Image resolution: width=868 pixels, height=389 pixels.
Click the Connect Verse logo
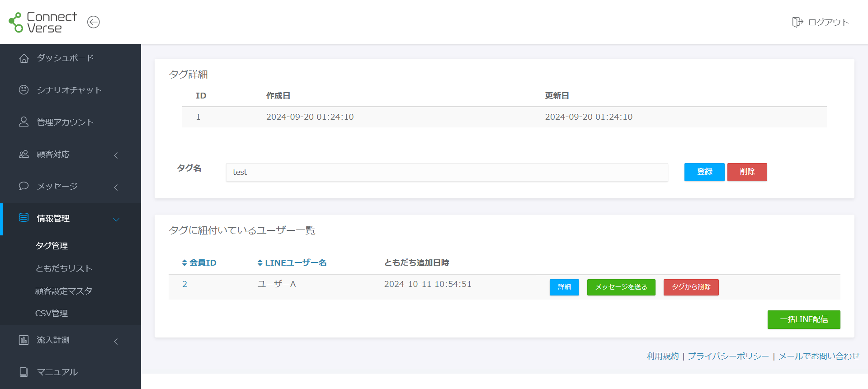click(43, 22)
